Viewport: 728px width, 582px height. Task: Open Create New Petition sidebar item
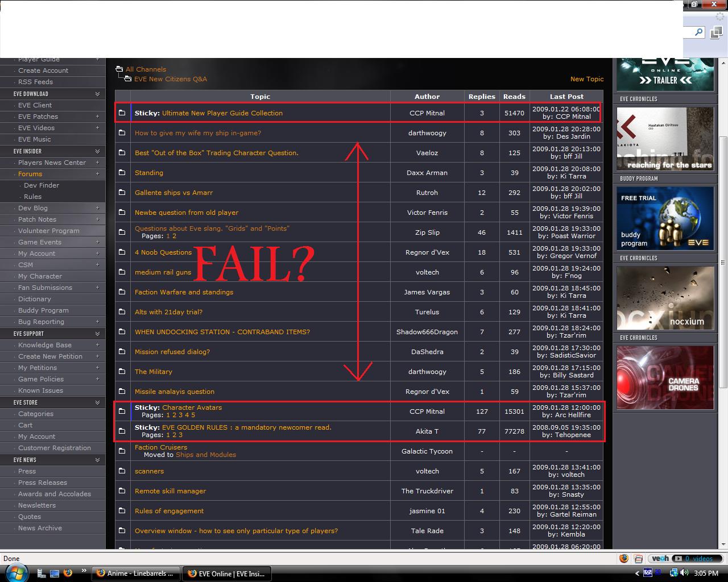[x=50, y=356]
